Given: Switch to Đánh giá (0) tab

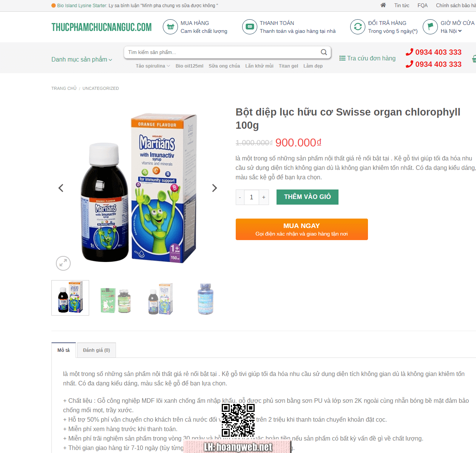Looking at the screenshot, I should (96, 350).
